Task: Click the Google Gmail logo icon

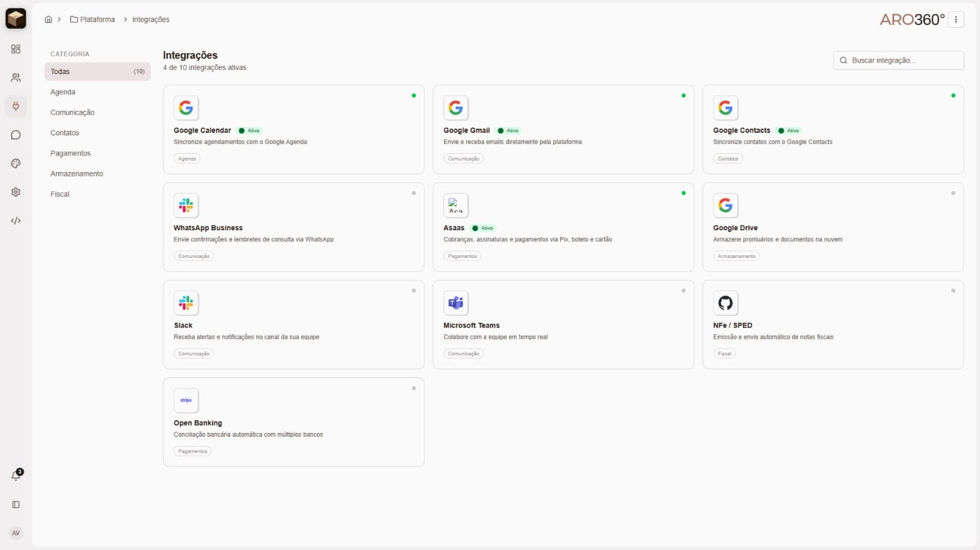Action: [x=456, y=108]
